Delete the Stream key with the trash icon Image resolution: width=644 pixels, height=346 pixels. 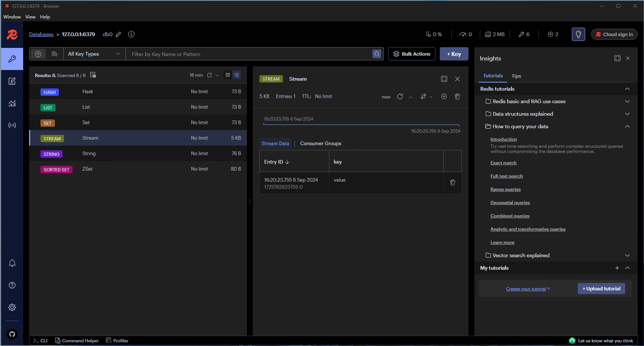(457, 97)
